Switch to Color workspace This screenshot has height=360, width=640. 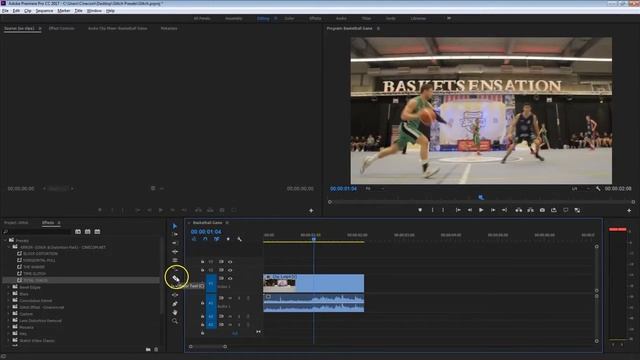tap(289, 18)
